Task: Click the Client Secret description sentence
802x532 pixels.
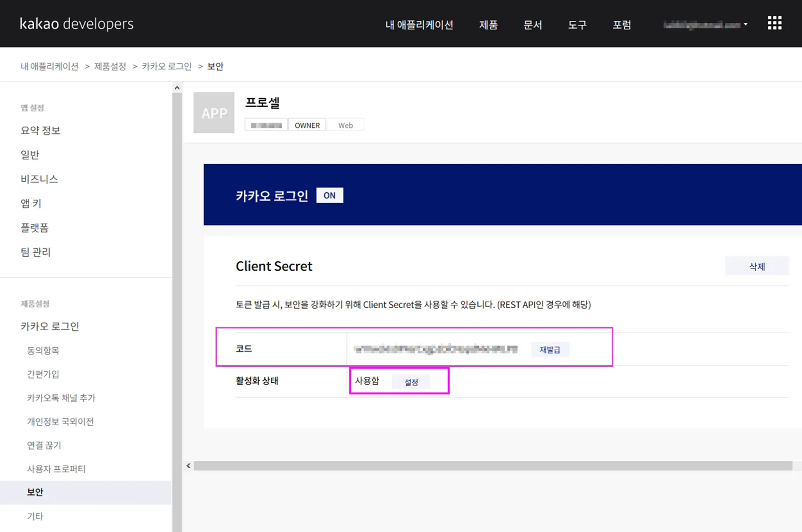Action: click(413, 305)
